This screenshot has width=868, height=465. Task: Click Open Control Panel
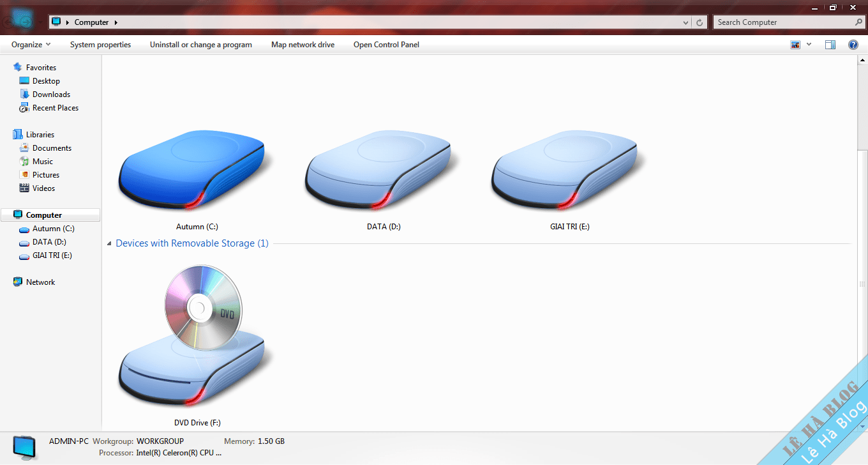click(x=386, y=45)
